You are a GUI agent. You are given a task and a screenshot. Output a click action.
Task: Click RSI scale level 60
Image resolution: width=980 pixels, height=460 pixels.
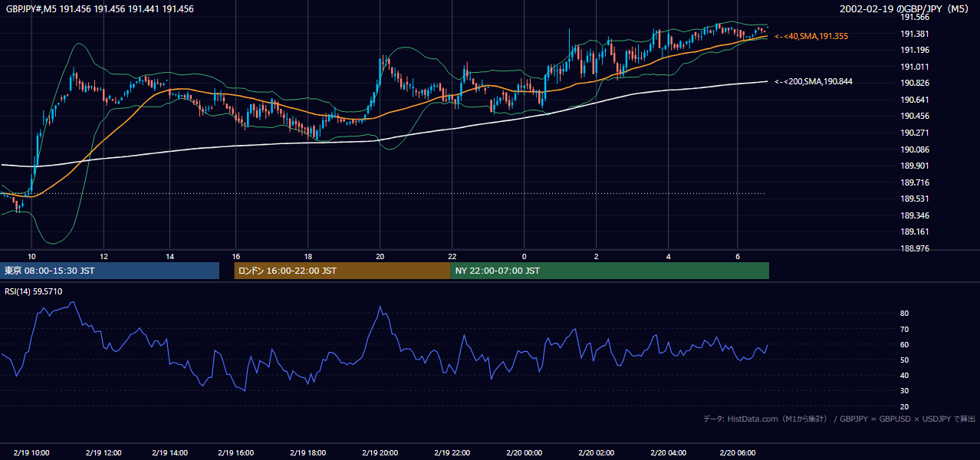coord(905,344)
